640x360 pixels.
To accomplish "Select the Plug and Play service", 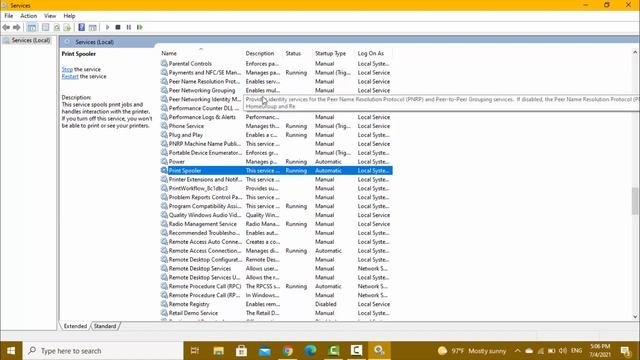I will tap(276, 135).
